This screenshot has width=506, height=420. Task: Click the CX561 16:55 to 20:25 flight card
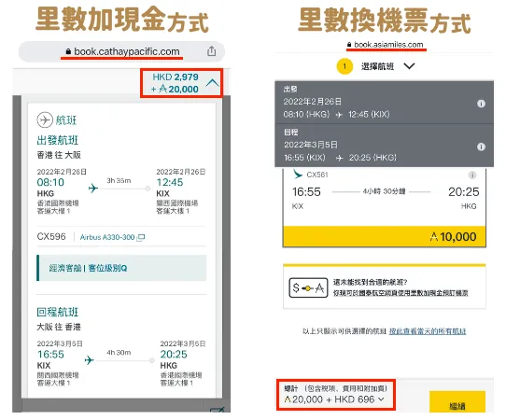coord(385,197)
